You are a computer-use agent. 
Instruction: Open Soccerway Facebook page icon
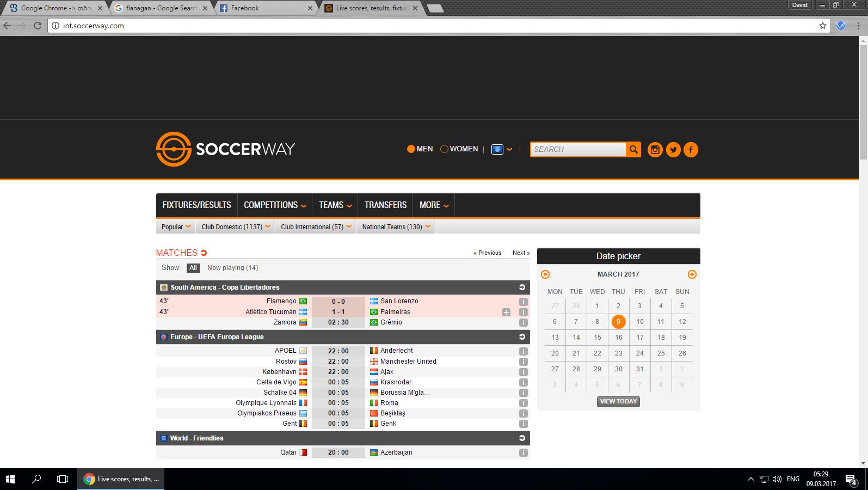[x=691, y=149]
